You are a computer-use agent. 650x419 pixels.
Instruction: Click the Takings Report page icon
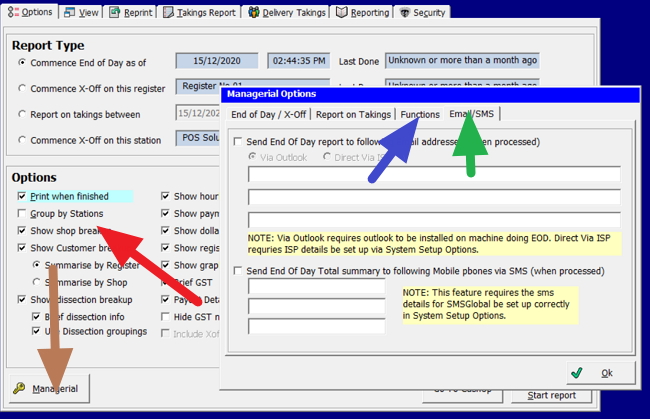point(168,13)
